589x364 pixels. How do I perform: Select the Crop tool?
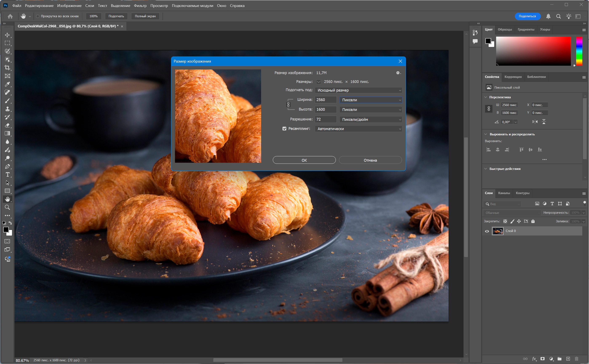click(x=7, y=68)
